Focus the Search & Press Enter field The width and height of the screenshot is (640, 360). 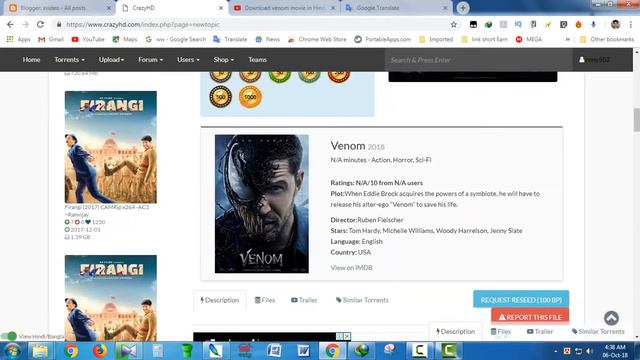pos(478,60)
